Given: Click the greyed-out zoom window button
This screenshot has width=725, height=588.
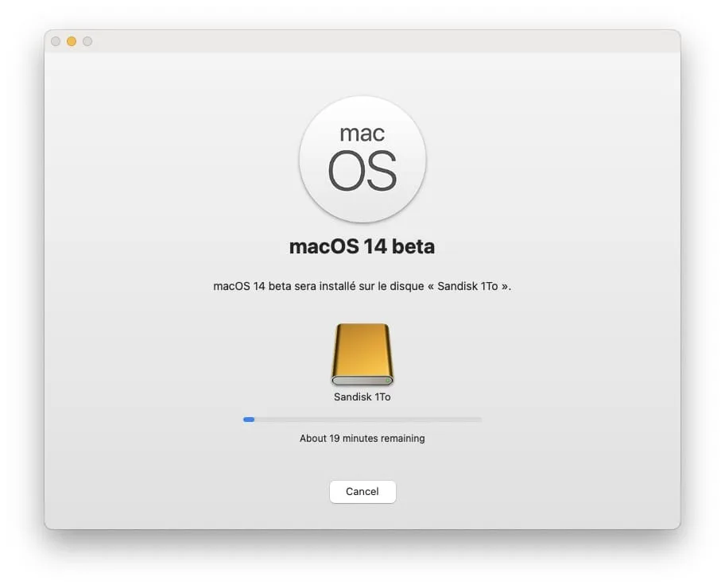Looking at the screenshot, I should 87,41.
